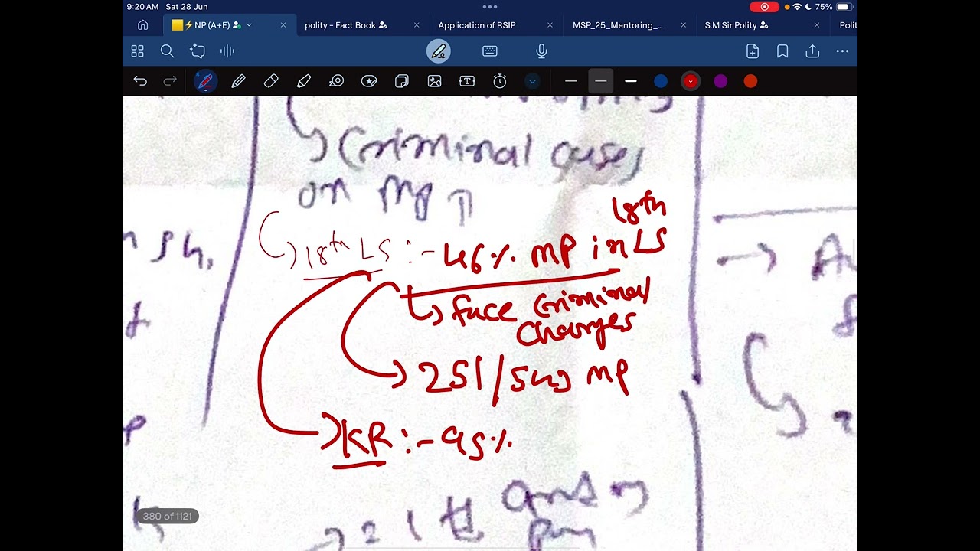This screenshot has width=980, height=551.
Task: Select the Text box tool
Action: pos(467,81)
